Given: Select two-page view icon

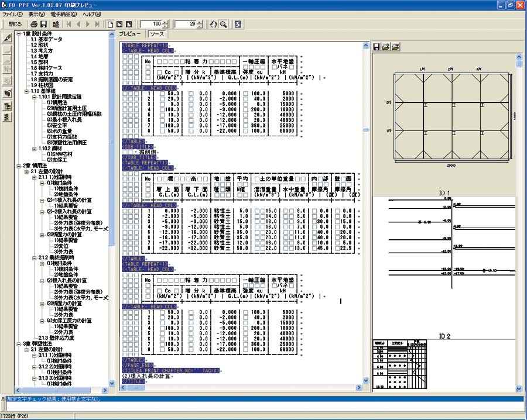Looking at the screenshot, I should pyautogui.click(x=119, y=24).
